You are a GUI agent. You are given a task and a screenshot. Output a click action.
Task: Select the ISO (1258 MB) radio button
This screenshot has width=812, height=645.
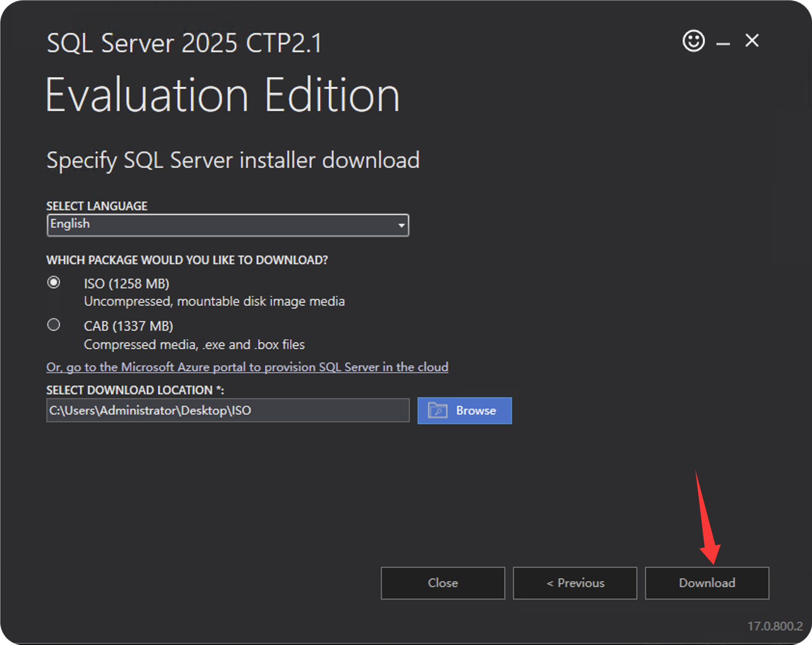pos(54,282)
